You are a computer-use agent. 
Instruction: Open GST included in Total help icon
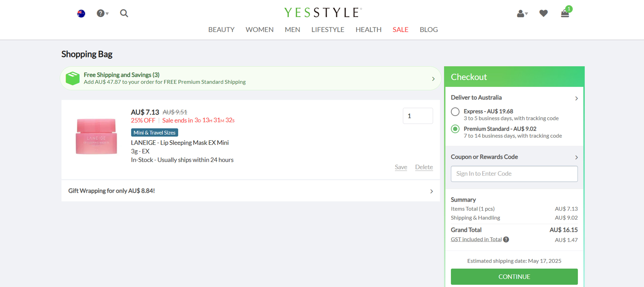pyautogui.click(x=506, y=240)
